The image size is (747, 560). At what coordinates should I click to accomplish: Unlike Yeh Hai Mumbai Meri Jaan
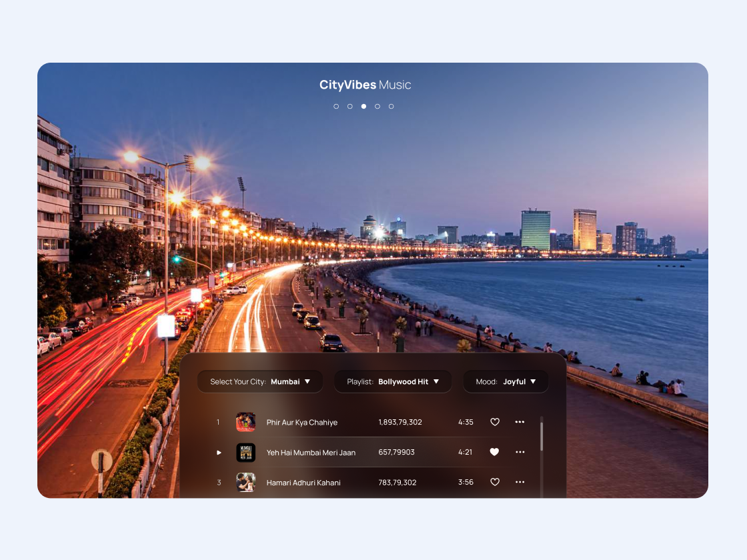(494, 452)
